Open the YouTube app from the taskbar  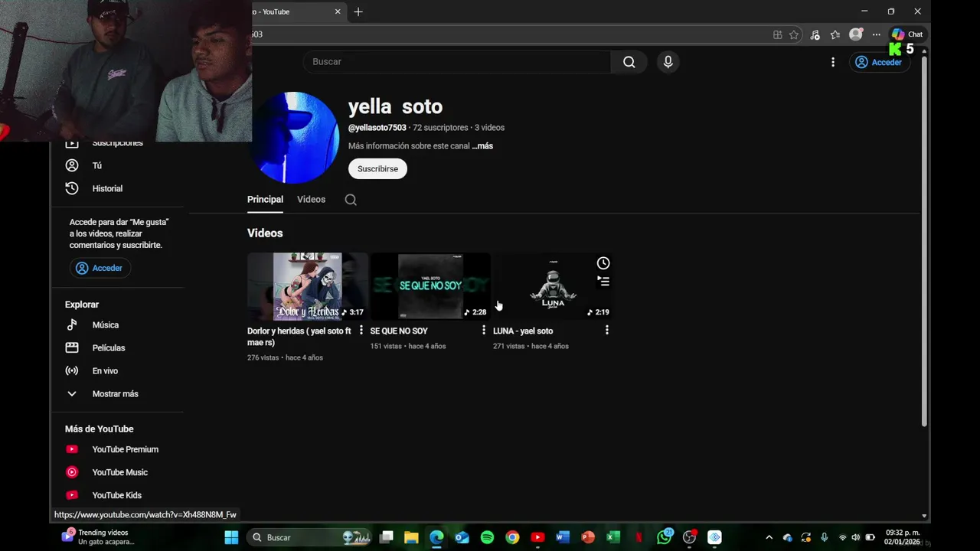(537, 537)
